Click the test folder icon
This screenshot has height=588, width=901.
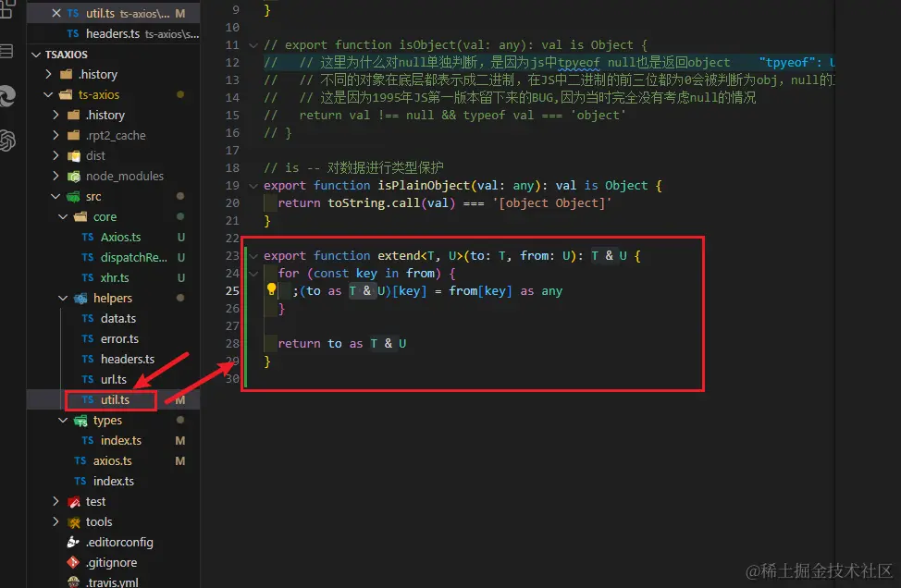74,502
